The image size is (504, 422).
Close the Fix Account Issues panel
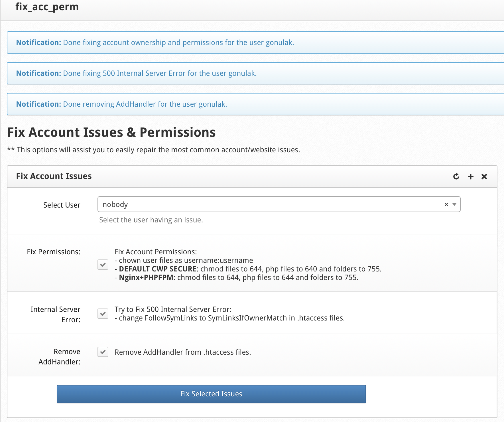484,176
